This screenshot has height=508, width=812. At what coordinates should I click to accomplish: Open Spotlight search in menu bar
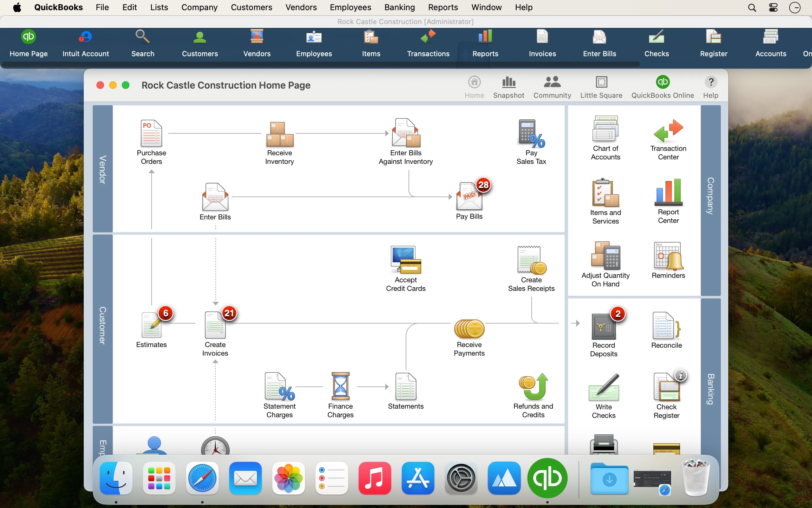[x=752, y=7]
